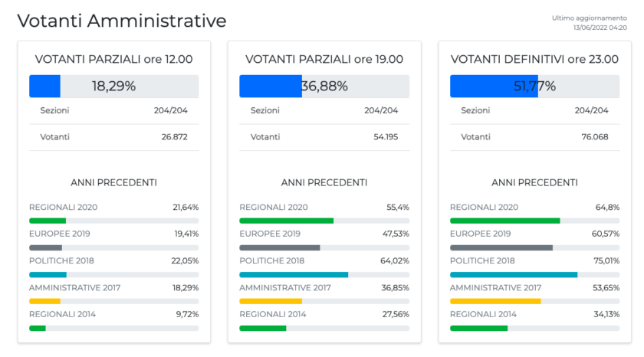Click Regionali 2014 label in 23.00 card
Image resolution: width=644 pixels, height=357 pixels.
click(x=483, y=314)
